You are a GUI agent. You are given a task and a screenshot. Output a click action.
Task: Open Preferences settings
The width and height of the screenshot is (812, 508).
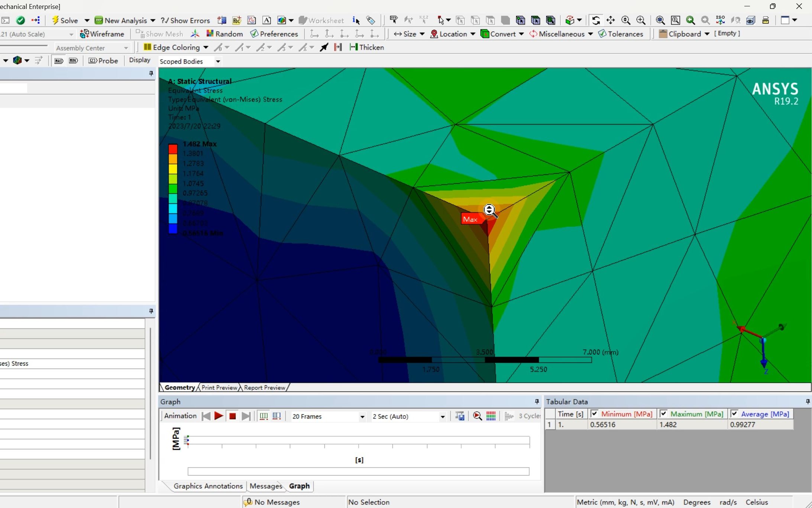point(274,34)
